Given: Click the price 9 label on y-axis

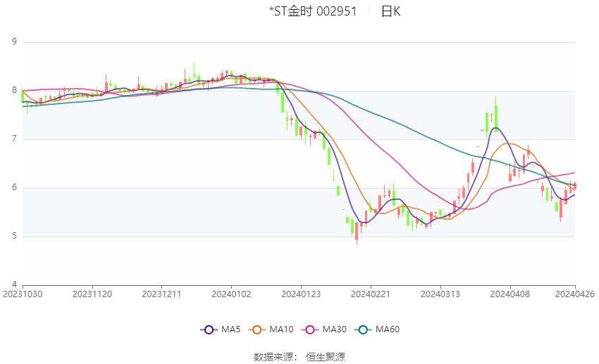Looking at the screenshot, I should tap(14, 42).
